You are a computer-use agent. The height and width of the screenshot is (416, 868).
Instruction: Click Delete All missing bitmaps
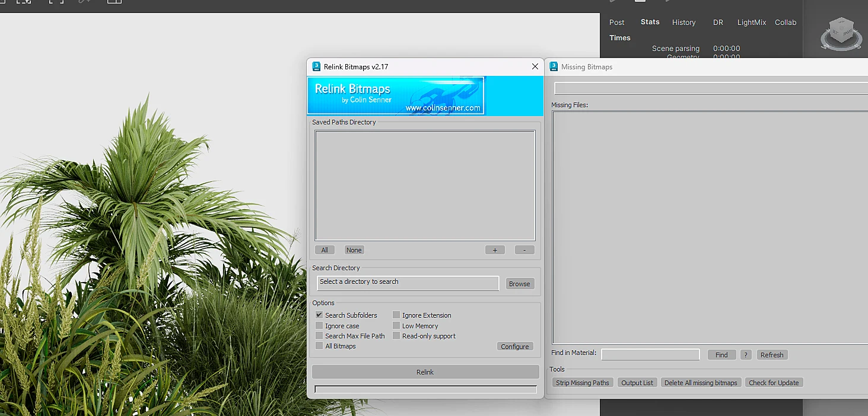click(701, 383)
